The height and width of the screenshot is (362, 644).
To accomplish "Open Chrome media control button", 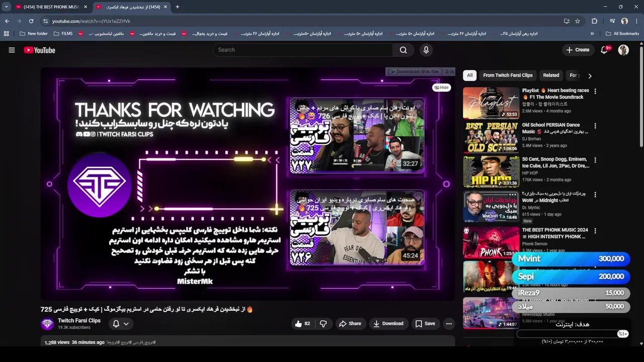I will tap(612, 21).
